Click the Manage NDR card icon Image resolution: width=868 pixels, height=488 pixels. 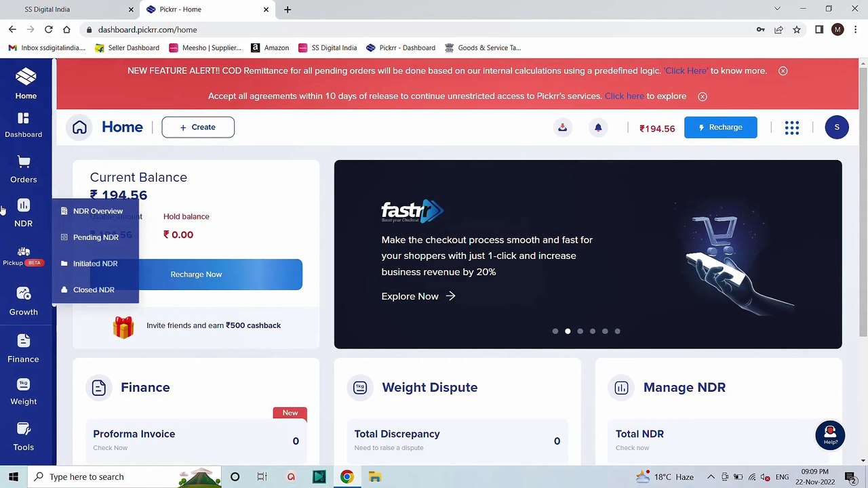coord(621,388)
